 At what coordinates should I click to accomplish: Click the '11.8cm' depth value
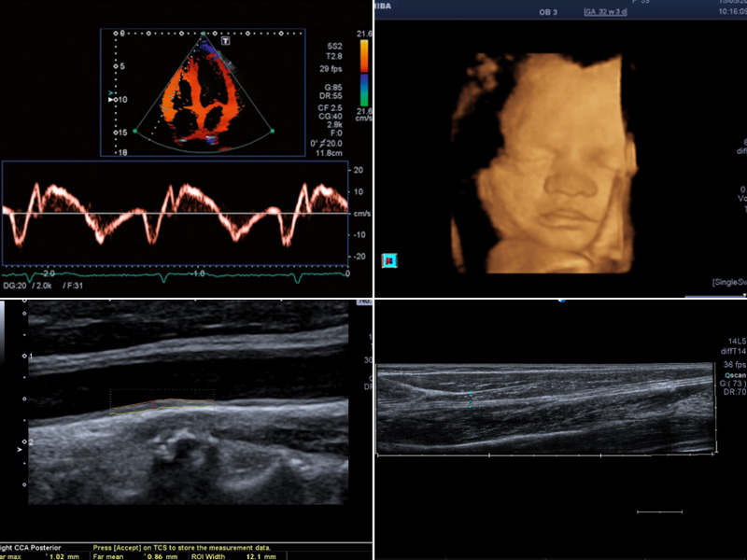[329, 153]
